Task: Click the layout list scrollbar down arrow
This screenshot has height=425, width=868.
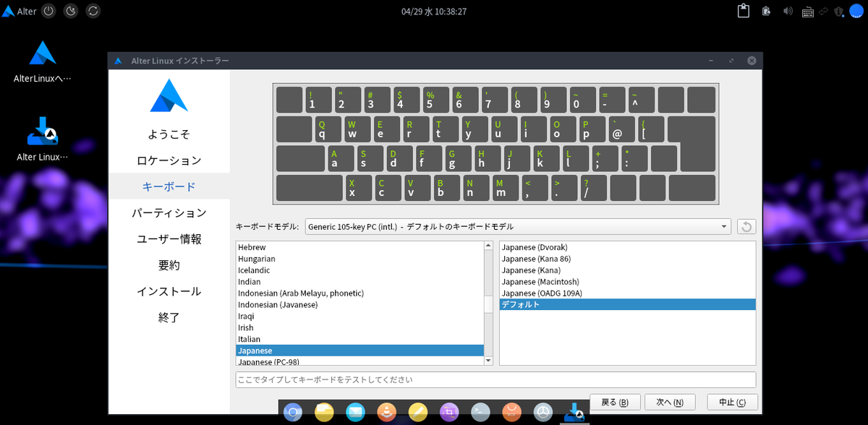Action: coord(488,360)
